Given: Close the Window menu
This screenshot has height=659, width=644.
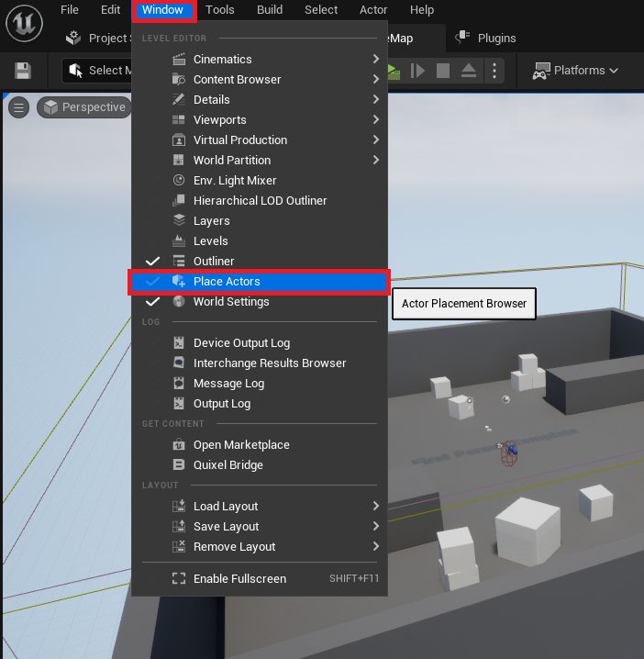Looking at the screenshot, I should click(x=163, y=10).
